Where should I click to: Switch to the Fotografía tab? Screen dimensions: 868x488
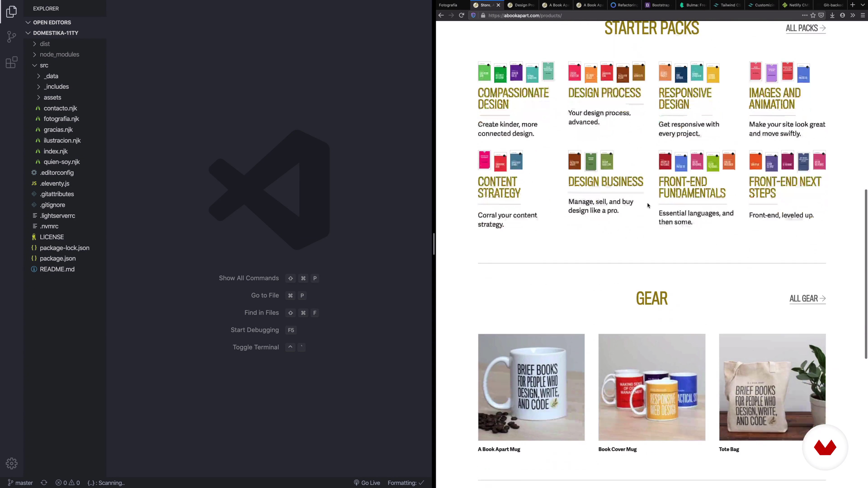tap(453, 5)
